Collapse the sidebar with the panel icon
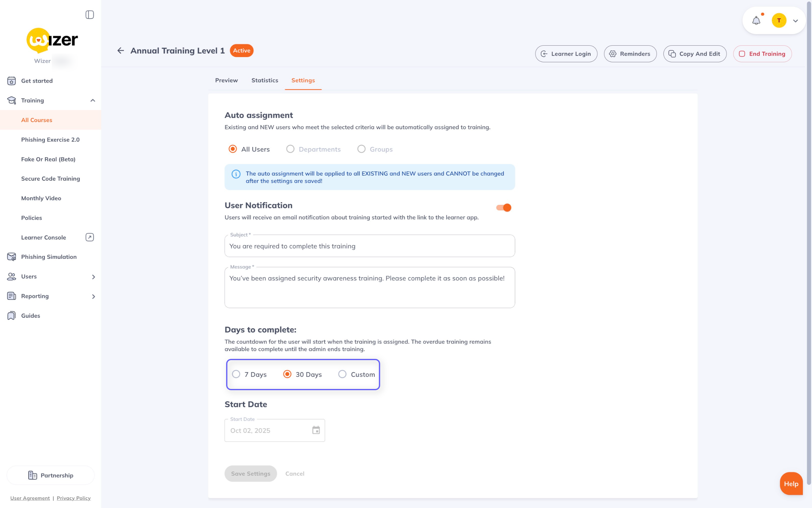The image size is (812, 508). tap(89, 15)
